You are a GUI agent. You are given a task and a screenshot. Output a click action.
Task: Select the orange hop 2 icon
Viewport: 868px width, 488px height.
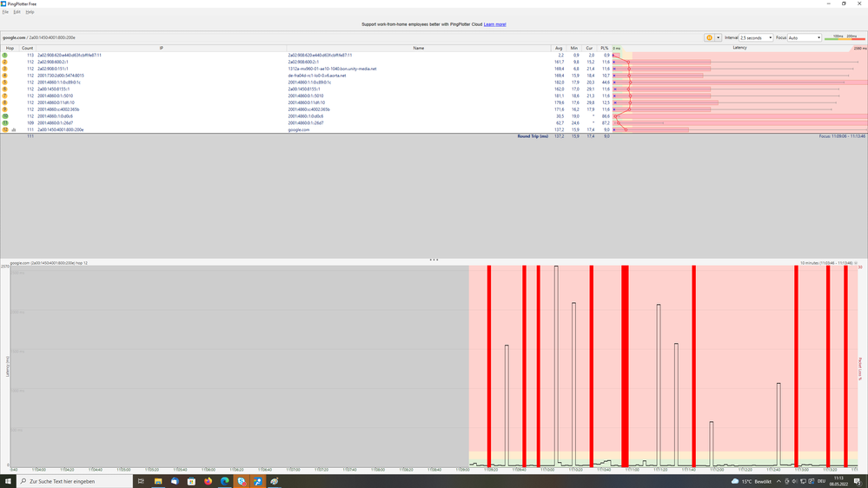tap(5, 62)
